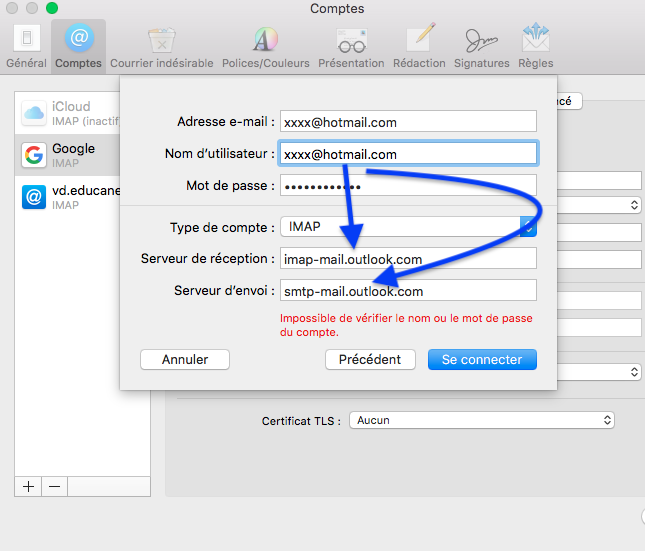Click the green fullscreen window button
Image resolution: width=645 pixels, height=551 pixels.
(52, 8)
